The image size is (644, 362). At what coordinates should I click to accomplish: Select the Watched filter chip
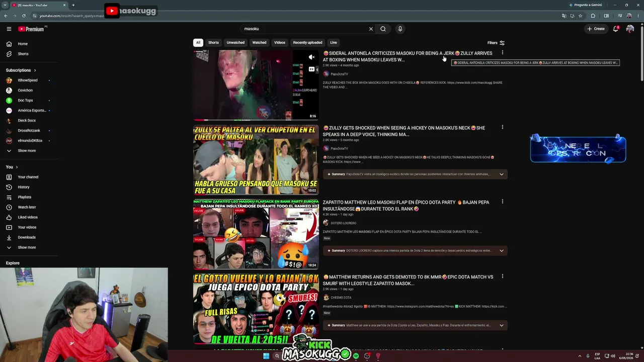pos(259,43)
